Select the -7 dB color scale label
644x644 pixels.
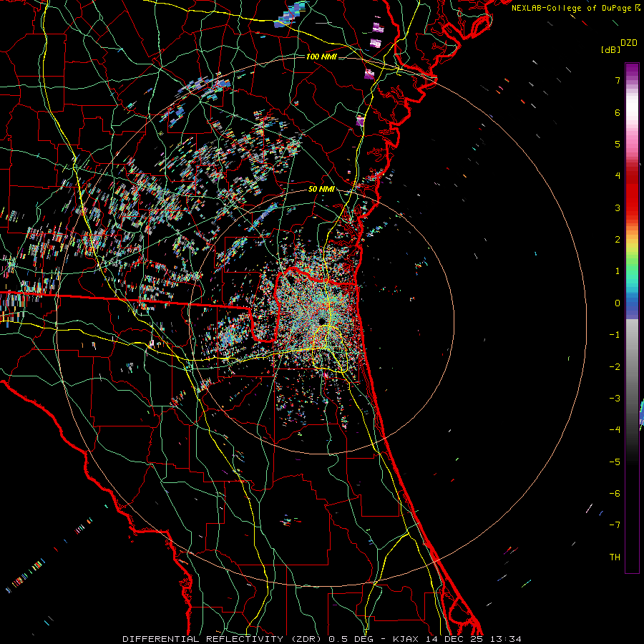615,525
